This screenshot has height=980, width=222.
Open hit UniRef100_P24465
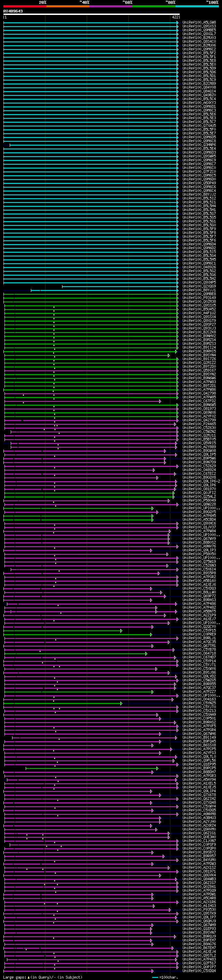tap(199, 424)
